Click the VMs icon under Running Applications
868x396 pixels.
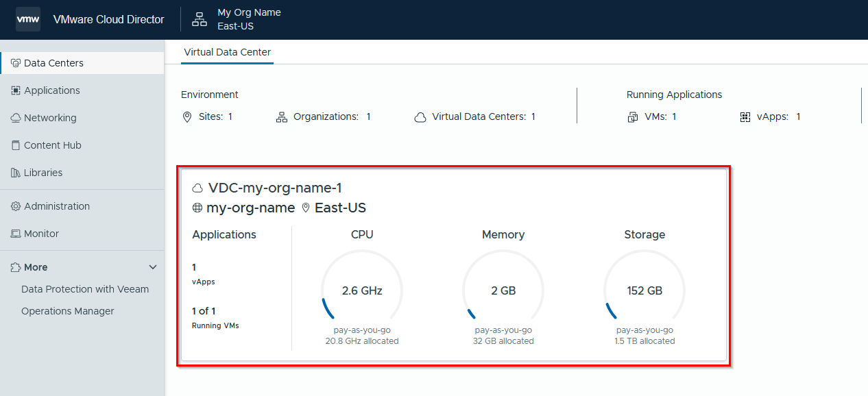(633, 117)
